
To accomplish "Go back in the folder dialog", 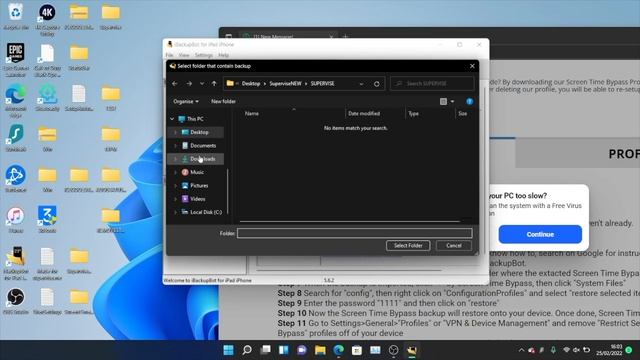I will coord(175,84).
